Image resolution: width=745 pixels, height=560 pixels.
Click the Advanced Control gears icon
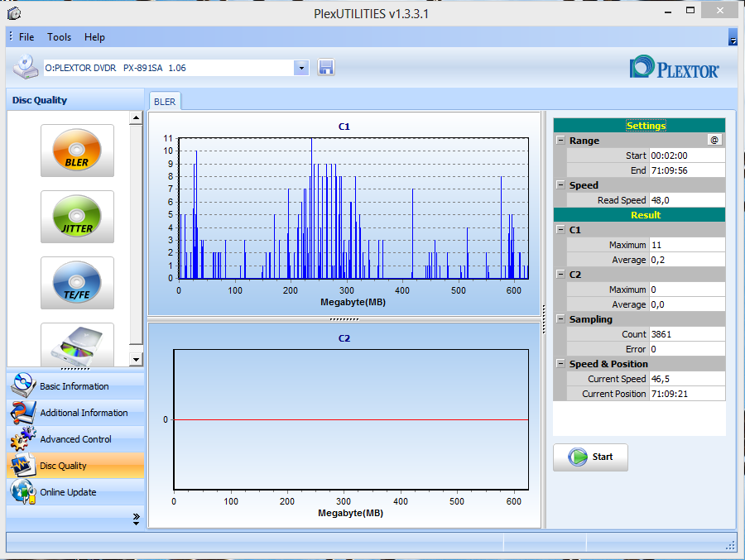coord(22,439)
